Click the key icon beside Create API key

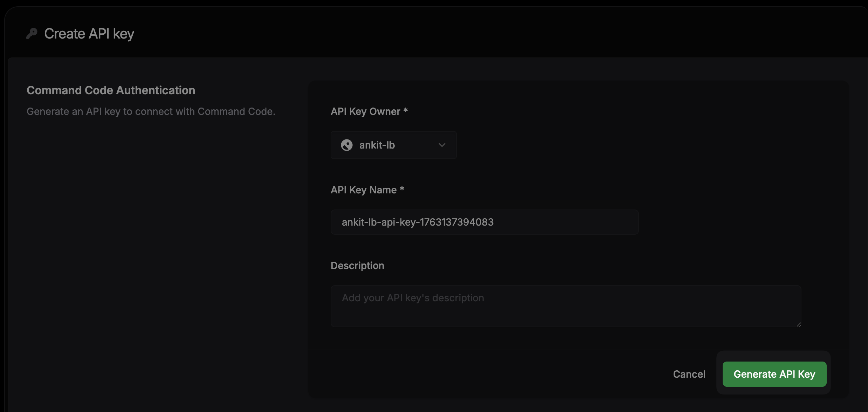tap(32, 33)
